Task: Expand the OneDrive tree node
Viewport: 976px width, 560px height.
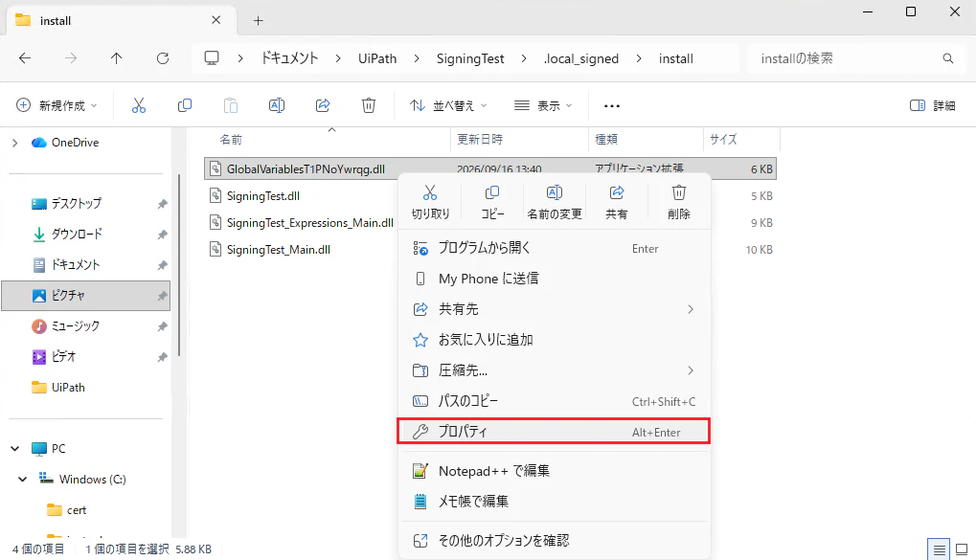Action: tap(15, 144)
